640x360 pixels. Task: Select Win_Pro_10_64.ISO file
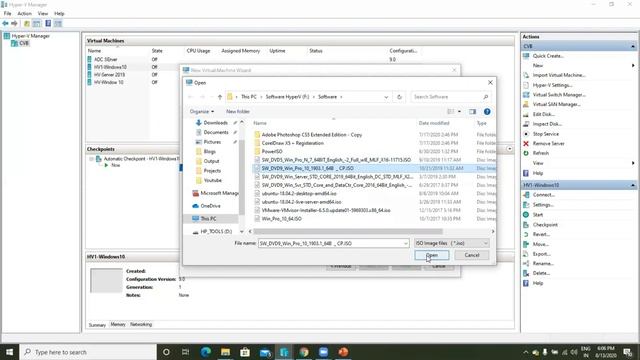[x=281, y=219]
